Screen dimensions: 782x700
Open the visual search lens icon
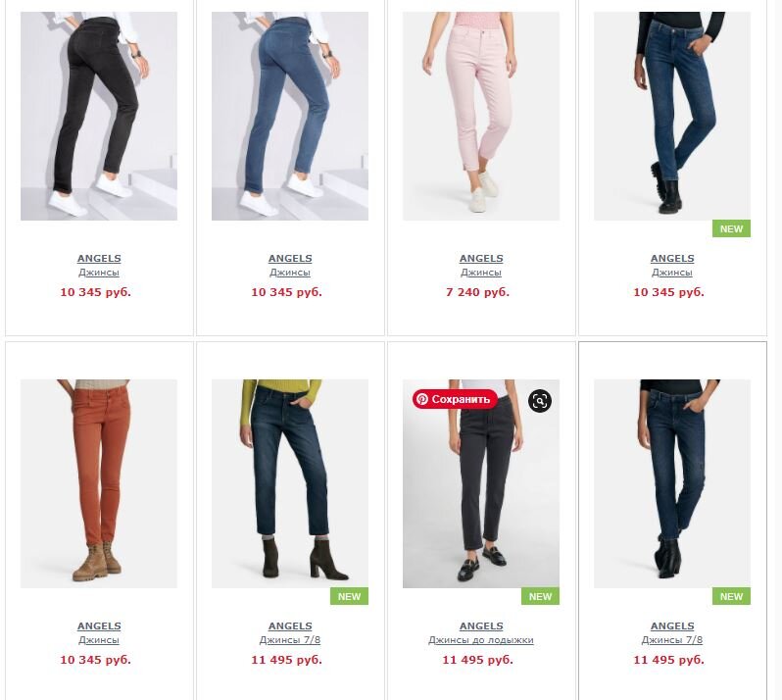[x=540, y=401]
